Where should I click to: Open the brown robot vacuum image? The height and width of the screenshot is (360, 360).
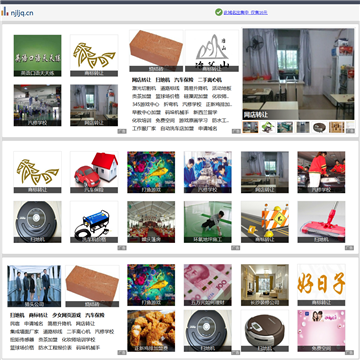265,331
